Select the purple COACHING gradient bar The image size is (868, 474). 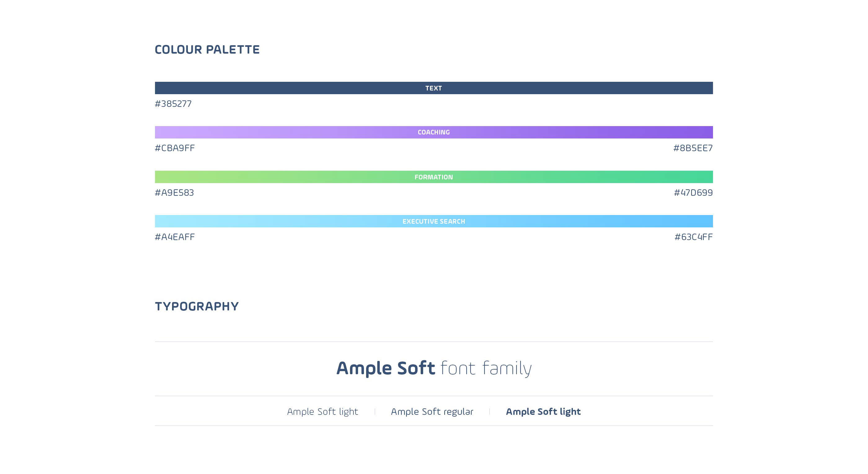pyautogui.click(x=434, y=132)
